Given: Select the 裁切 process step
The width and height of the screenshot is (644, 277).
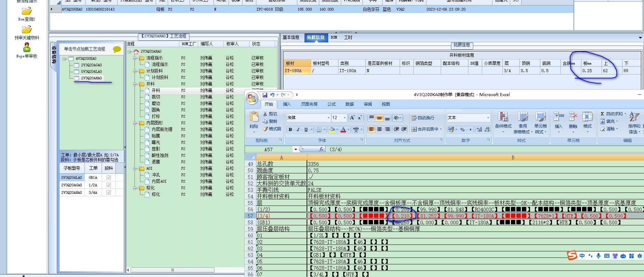Looking at the screenshot, I should (x=156, y=97).
